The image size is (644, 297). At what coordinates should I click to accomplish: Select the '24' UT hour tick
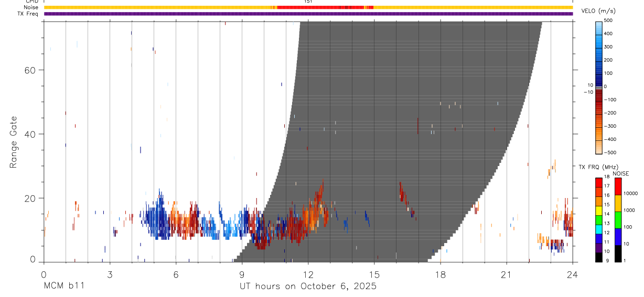coord(572,274)
